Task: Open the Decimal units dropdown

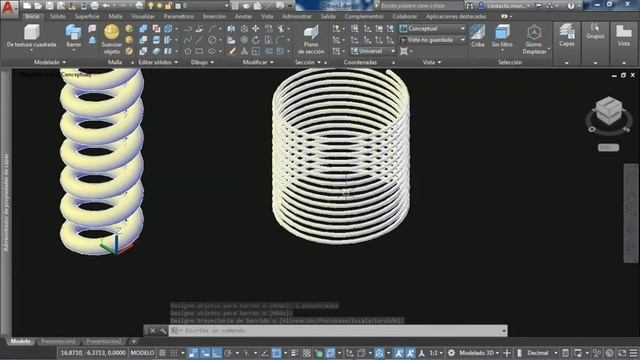Action: [542, 353]
